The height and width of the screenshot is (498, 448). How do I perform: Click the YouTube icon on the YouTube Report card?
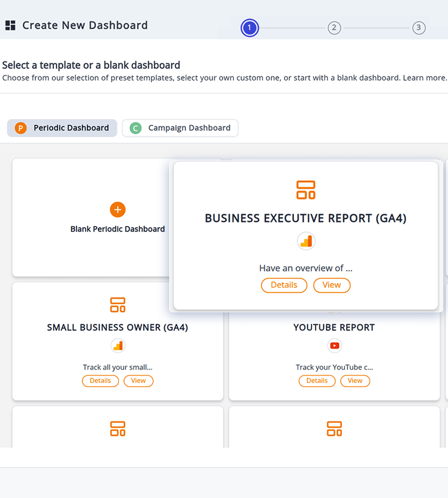(334, 346)
